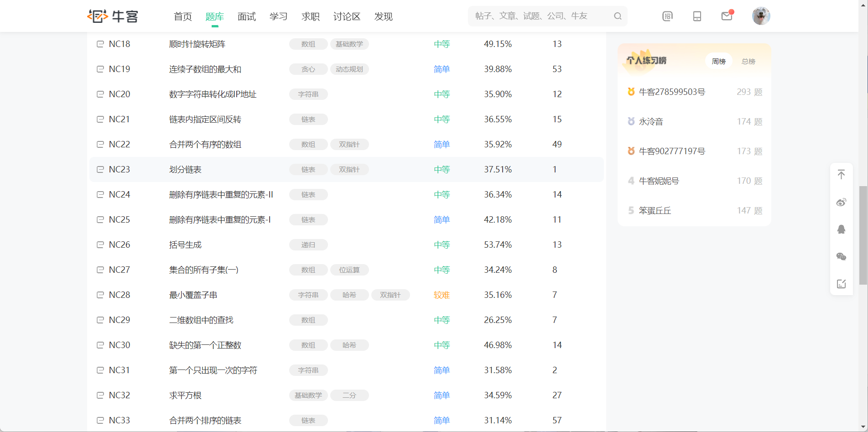Click back-to-top arrow icon
Viewport: 868px width, 432px height.
[x=841, y=174]
